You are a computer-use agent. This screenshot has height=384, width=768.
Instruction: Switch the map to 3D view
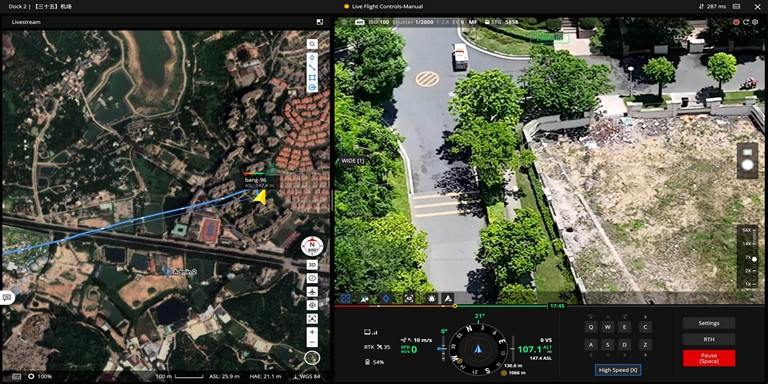312,265
